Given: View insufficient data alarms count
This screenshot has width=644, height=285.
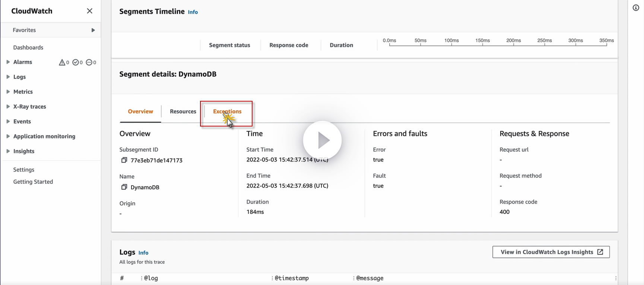Looking at the screenshot, I should [x=91, y=63].
